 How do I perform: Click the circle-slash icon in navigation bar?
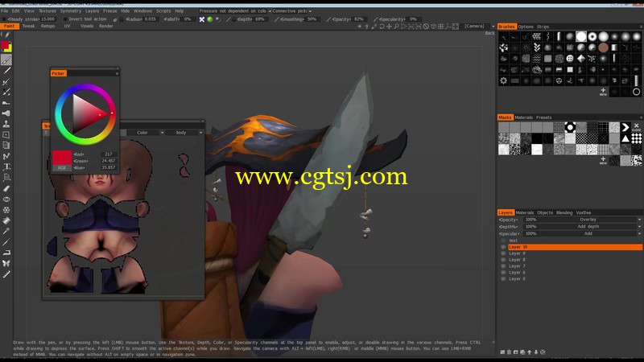click(426, 27)
